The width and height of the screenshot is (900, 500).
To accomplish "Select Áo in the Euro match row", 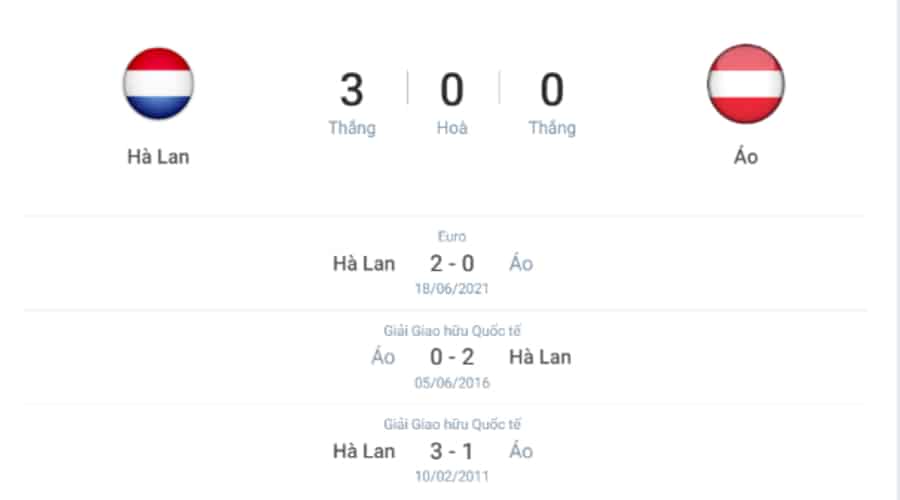I will click(x=521, y=264).
